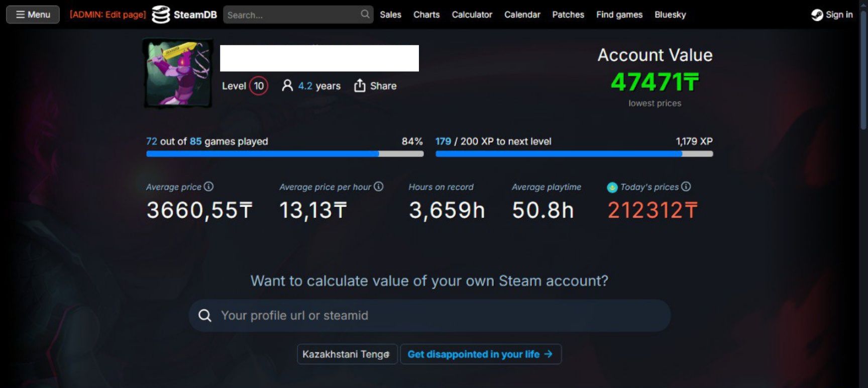Click the 84% percentage text
Image resolution: width=868 pixels, height=388 pixels.
(412, 141)
